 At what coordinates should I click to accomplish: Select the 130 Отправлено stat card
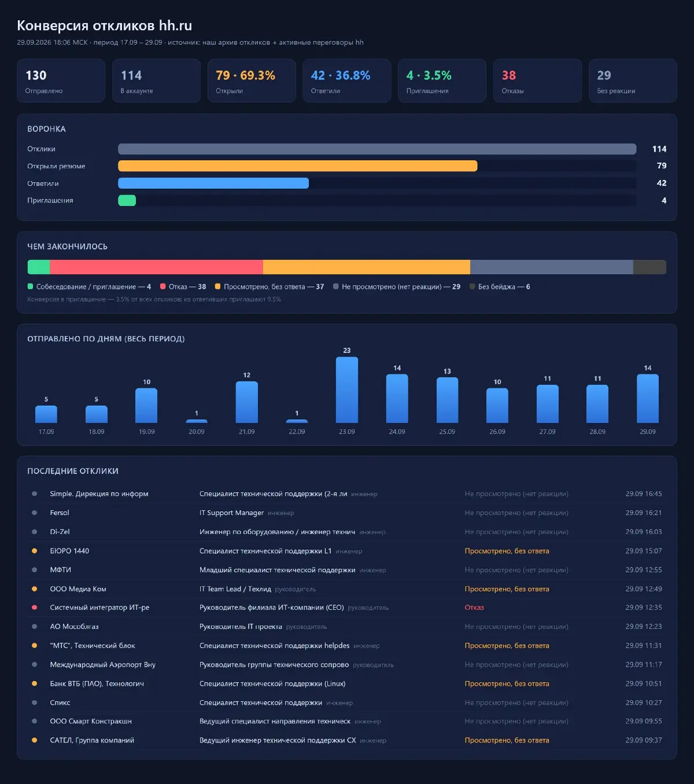coord(61,81)
